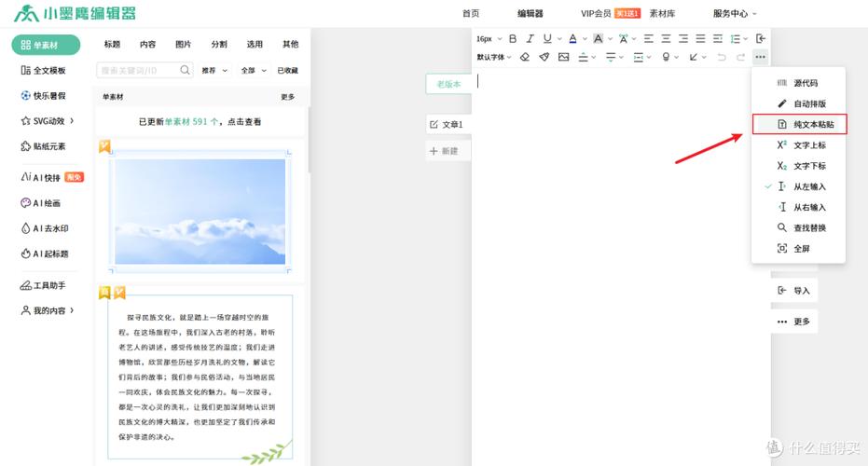Select 从左输入 text direction
The image size is (868, 466).
798,186
